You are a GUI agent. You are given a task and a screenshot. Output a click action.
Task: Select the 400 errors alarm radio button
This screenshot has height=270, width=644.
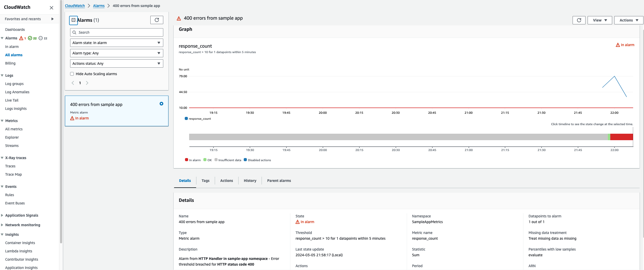click(x=161, y=103)
